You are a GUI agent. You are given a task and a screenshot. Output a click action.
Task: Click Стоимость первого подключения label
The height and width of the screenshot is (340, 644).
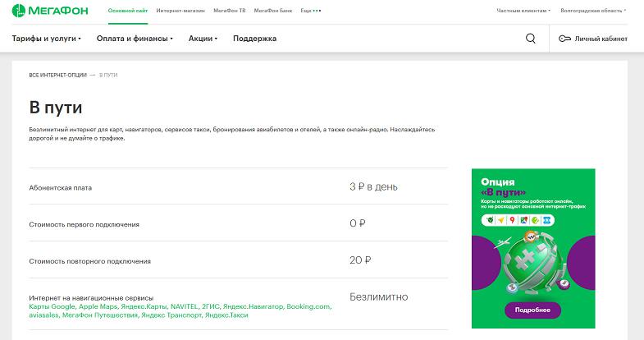pos(84,224)
